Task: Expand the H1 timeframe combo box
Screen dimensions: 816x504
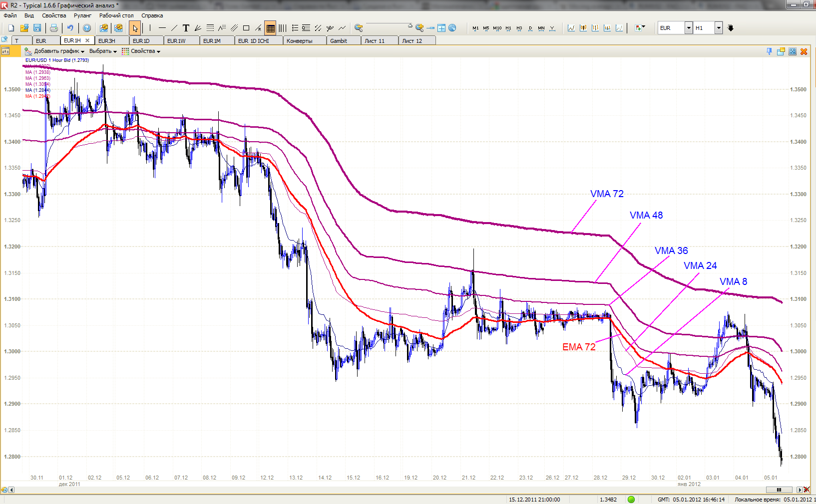Action: (x=719, y=28)
